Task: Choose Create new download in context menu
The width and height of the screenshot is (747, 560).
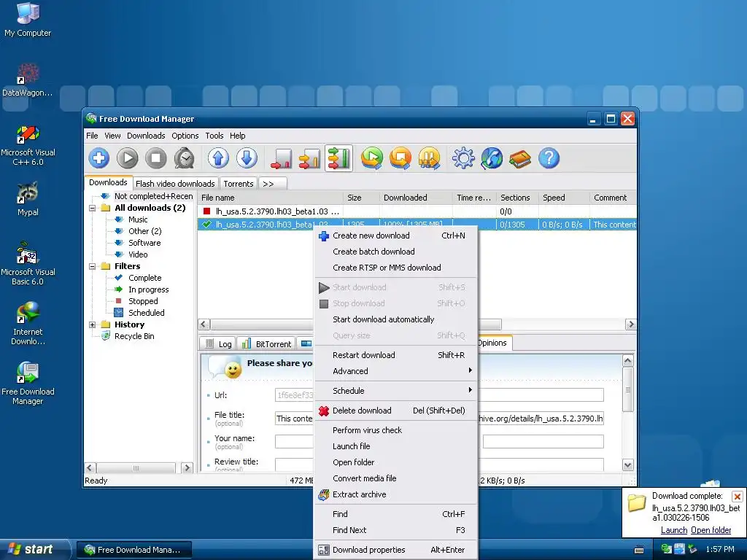Action: coord(395,236)
